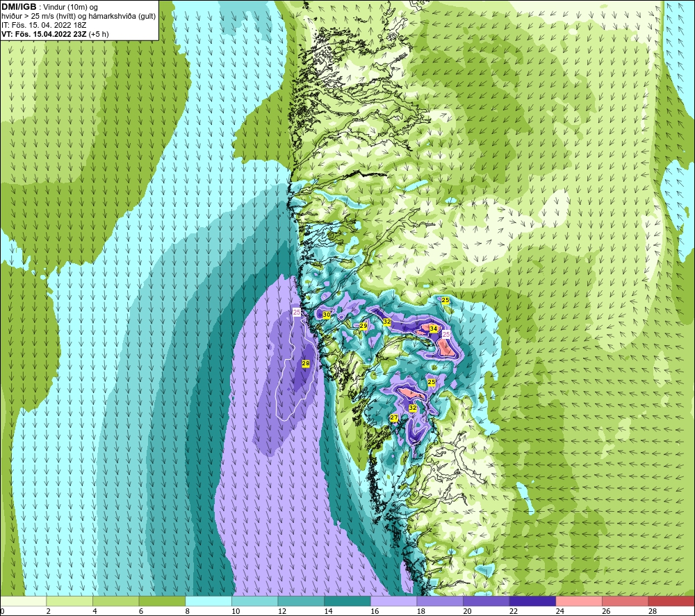The width and height of the screenshot is (695, 616).
Task: Pick the 8–10 m/s cyan legend swatch
Action: pyautogui.click(x=208, y=601)
